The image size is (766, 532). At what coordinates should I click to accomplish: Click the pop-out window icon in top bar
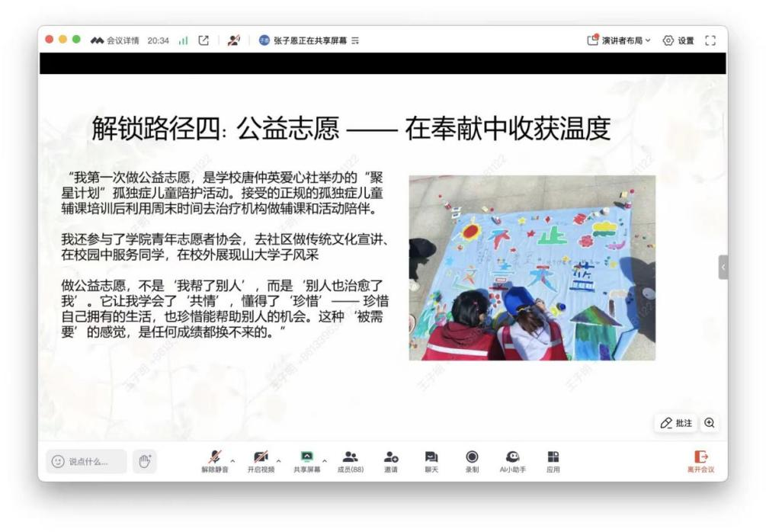coord(204,40)
